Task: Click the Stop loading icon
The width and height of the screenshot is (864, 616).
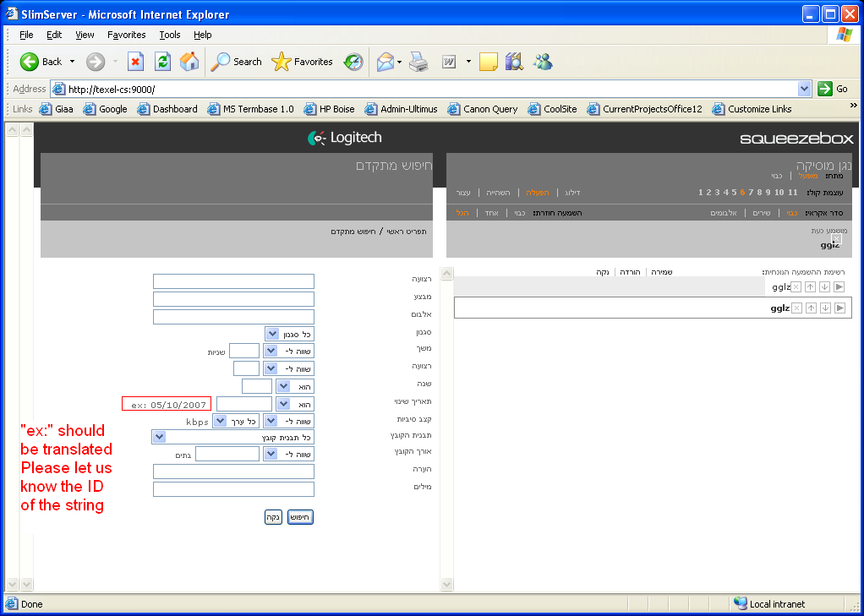Action: tap(135, 62)
